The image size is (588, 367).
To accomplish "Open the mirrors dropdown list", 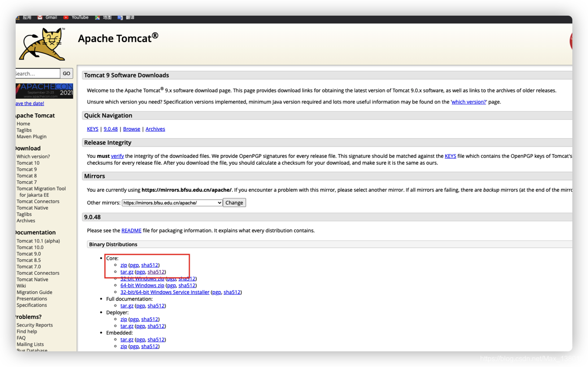I will pos(172,203).
